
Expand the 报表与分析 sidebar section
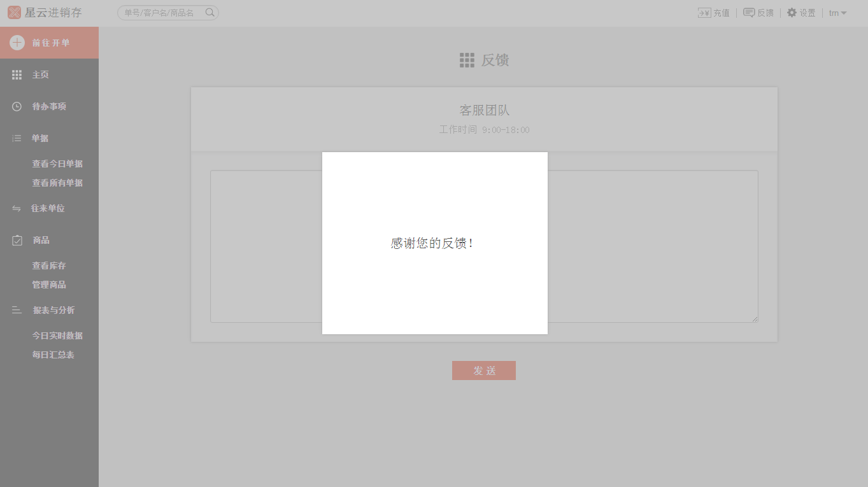[53, 310]
